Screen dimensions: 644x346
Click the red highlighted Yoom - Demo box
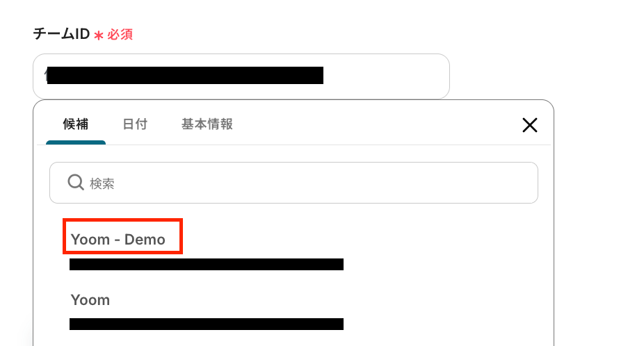[x=122, y=236]
